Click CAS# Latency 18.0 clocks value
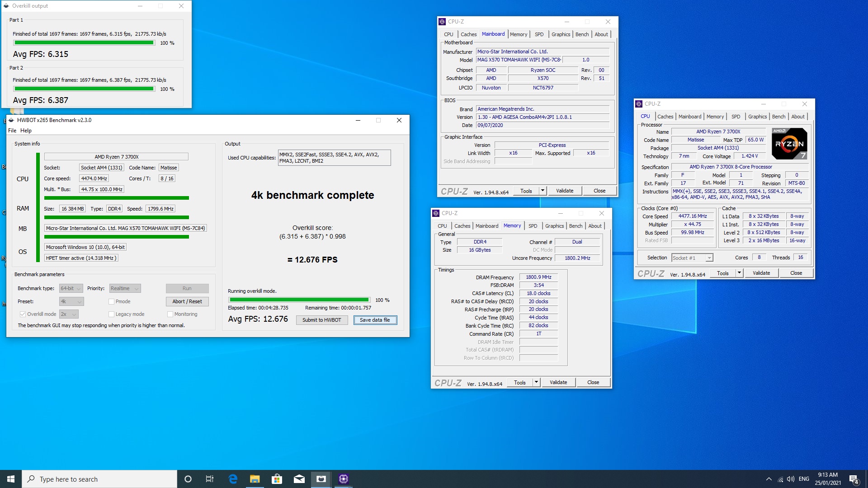868x488 pixels. click(x=538, y=293)
